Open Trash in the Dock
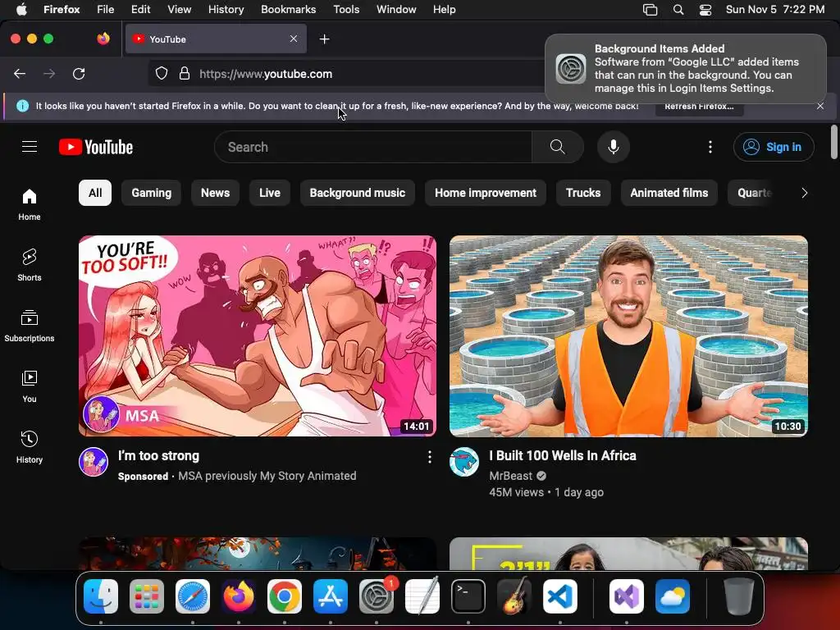The height and width of the screenshot is (630, 840). [x=739, y=596]
